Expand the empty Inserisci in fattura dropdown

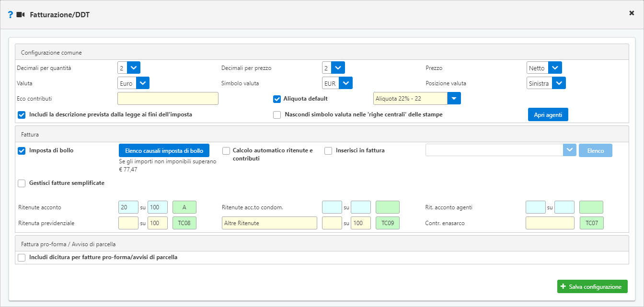click(570, 150)
